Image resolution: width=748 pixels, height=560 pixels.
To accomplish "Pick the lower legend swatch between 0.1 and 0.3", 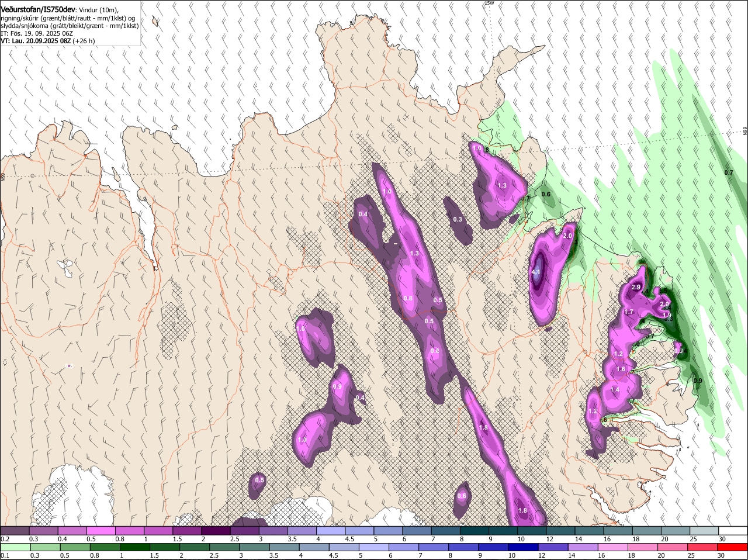I will [15, 547].
